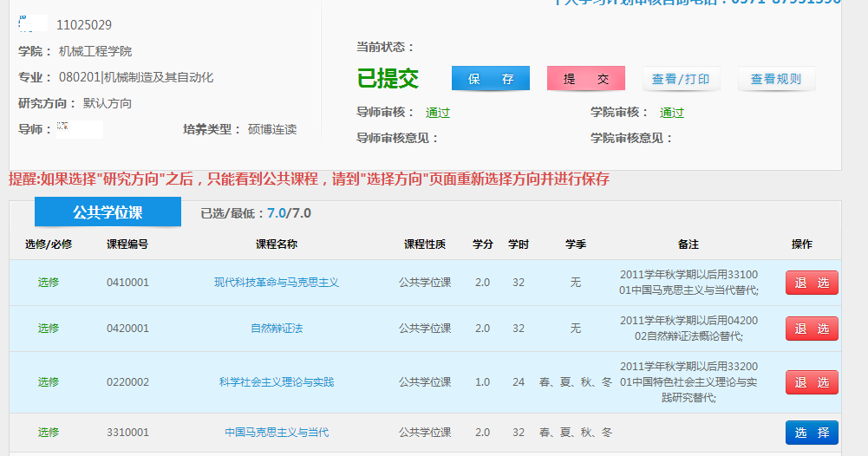
Task: Click the 学分 column header
Action: (x=483, y=244)
